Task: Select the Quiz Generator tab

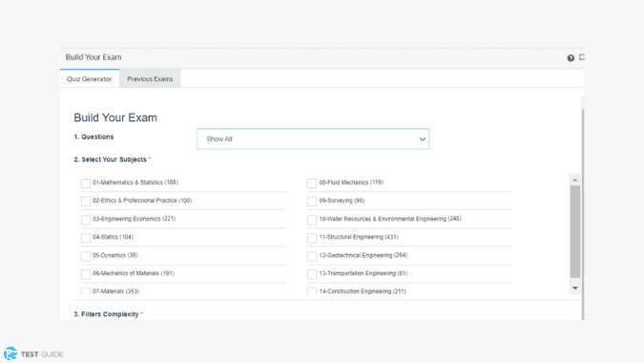Action: 89,79
